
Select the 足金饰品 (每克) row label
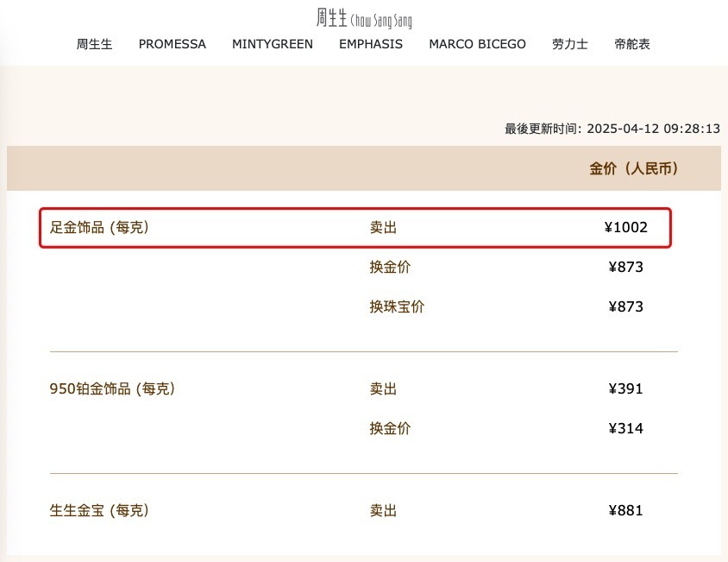pyautogui.click(x=99, y=228)
